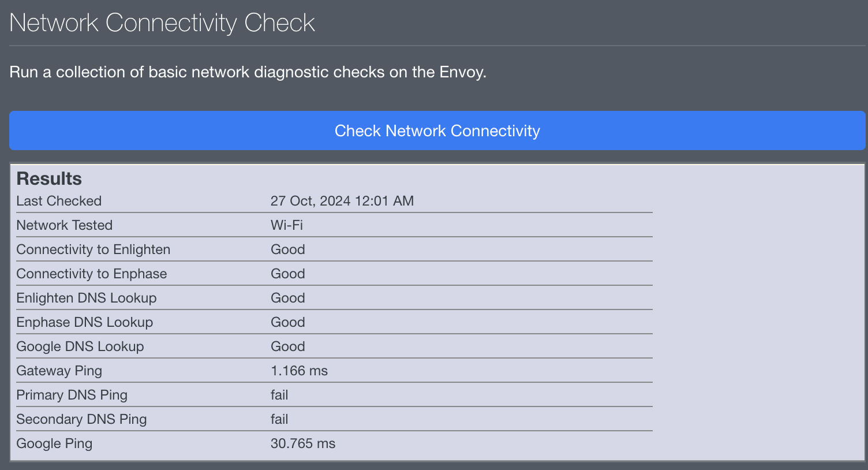
Task: Click the Connectivity to Enphase label
Action: click(91, 274)
